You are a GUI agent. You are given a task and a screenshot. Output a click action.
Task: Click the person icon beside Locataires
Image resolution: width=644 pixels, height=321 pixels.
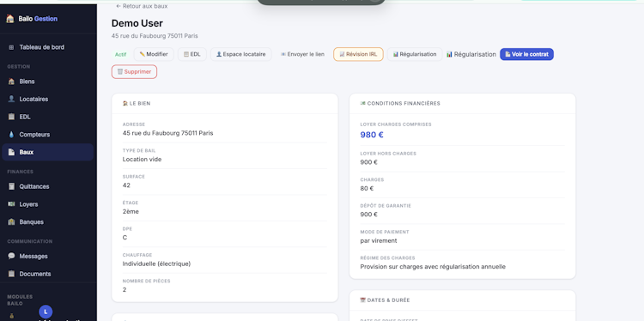[11, 99]
